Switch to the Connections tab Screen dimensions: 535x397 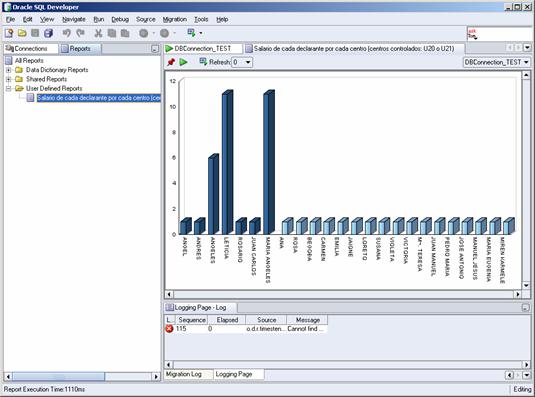(31, 48)
